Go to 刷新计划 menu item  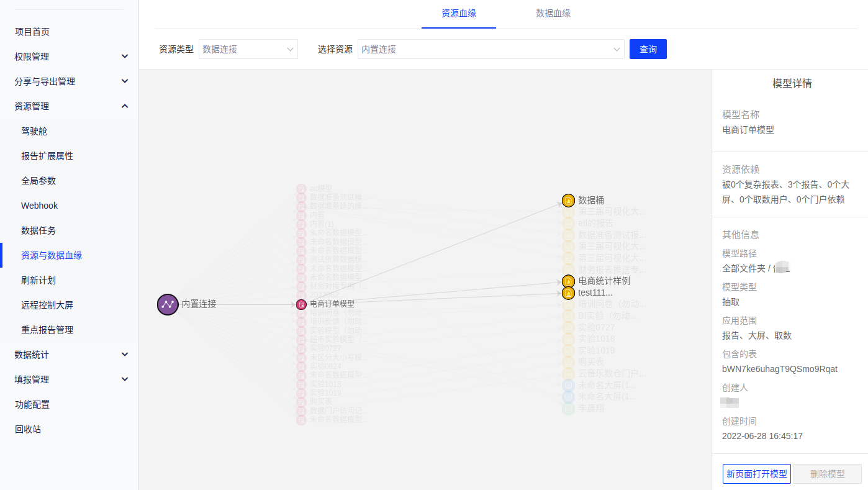pos(38,280)
